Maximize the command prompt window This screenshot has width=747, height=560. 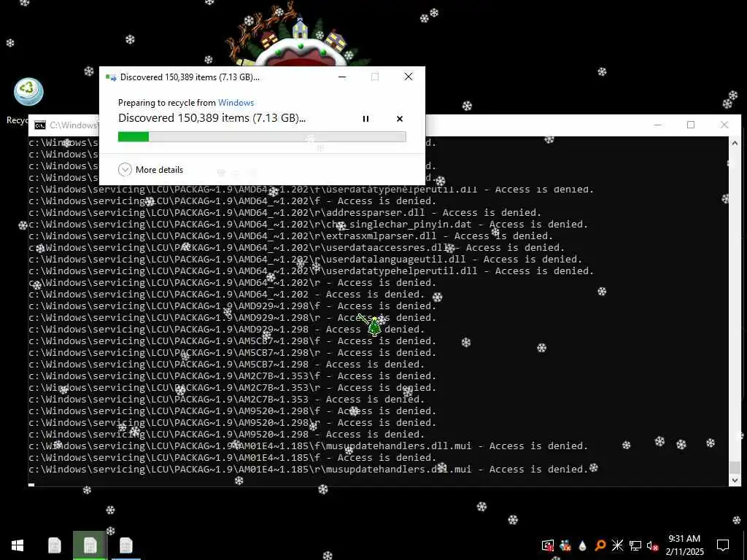(691, 125)
